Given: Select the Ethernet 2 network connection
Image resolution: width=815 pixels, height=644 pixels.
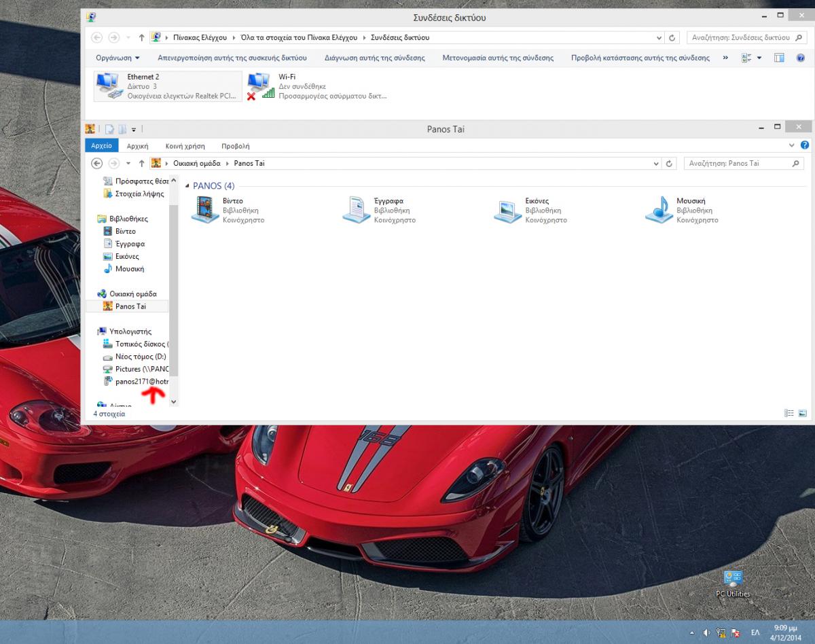Looking at the screenshot, I should 168,86.
